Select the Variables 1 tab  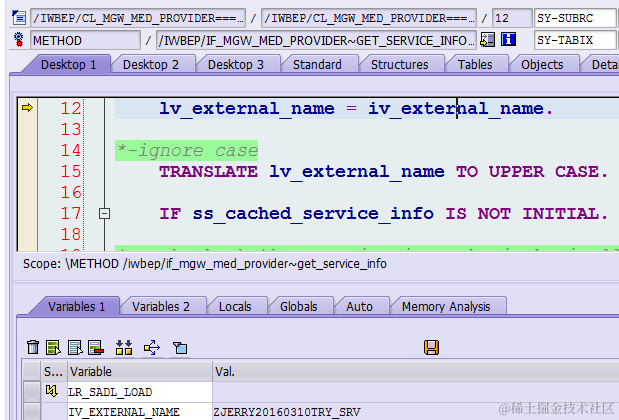tap(77, 306)
